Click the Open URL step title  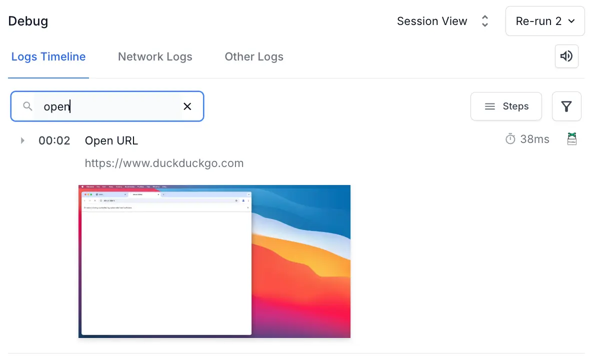(111, 141)
